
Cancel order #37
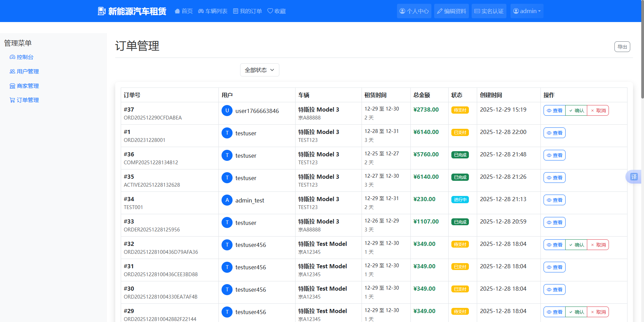point(598,111)
